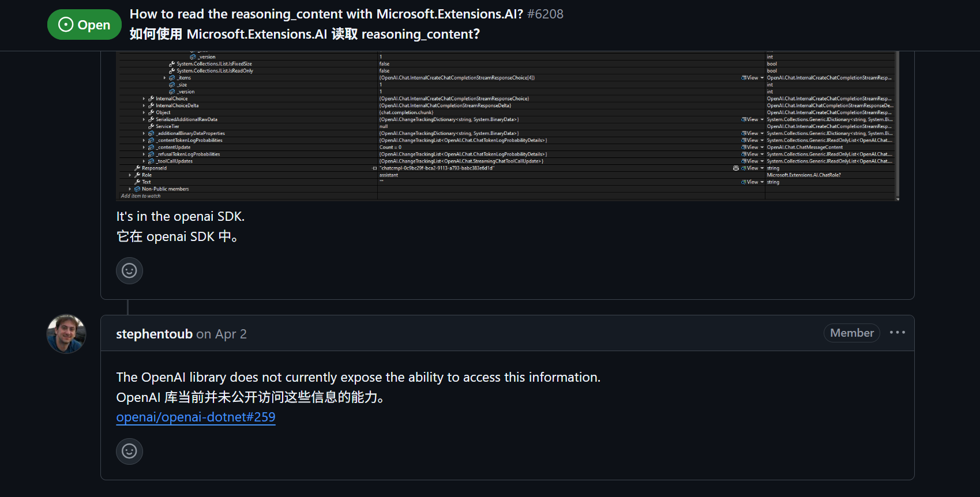Click the Member badge on stephentoub's comment
The height and width of the screenshot is (497, 980).
tap(851, 333)
